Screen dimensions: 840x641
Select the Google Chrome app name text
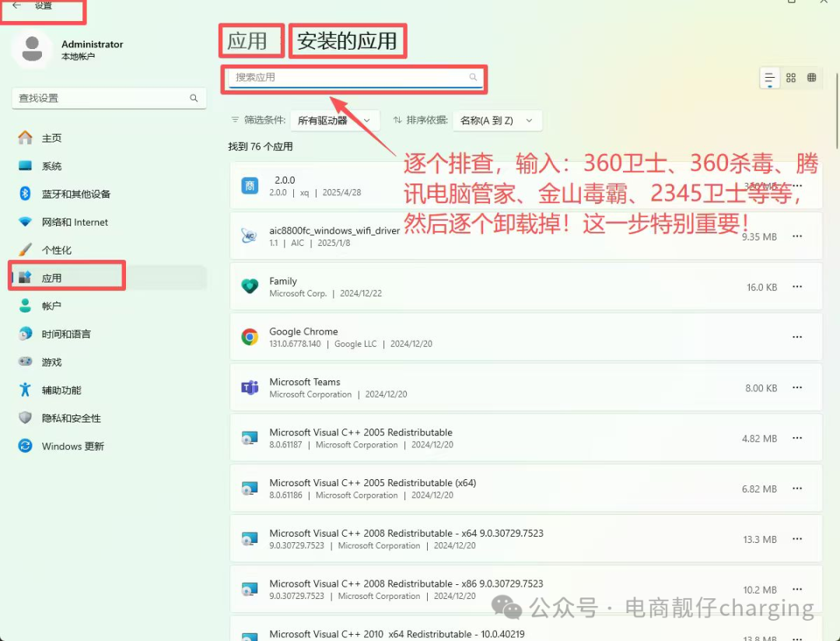(x=303, y=331)
